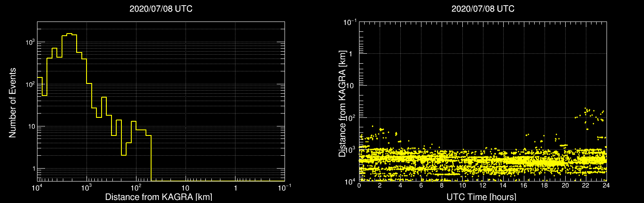
Task: Click hour 4 tick on UTC Time axis
Action: point(400,186)
